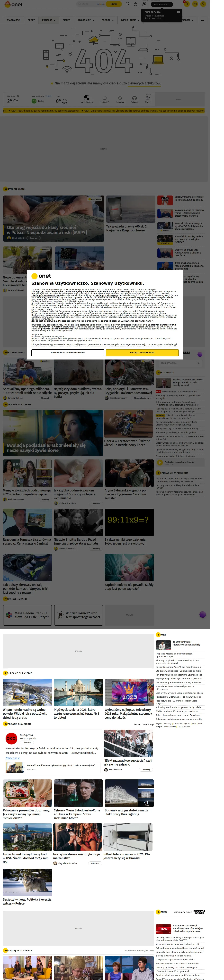Viewport: 224px width, 980px height.
Task: Open notifications bell icon
Action: tap(187, 4)
